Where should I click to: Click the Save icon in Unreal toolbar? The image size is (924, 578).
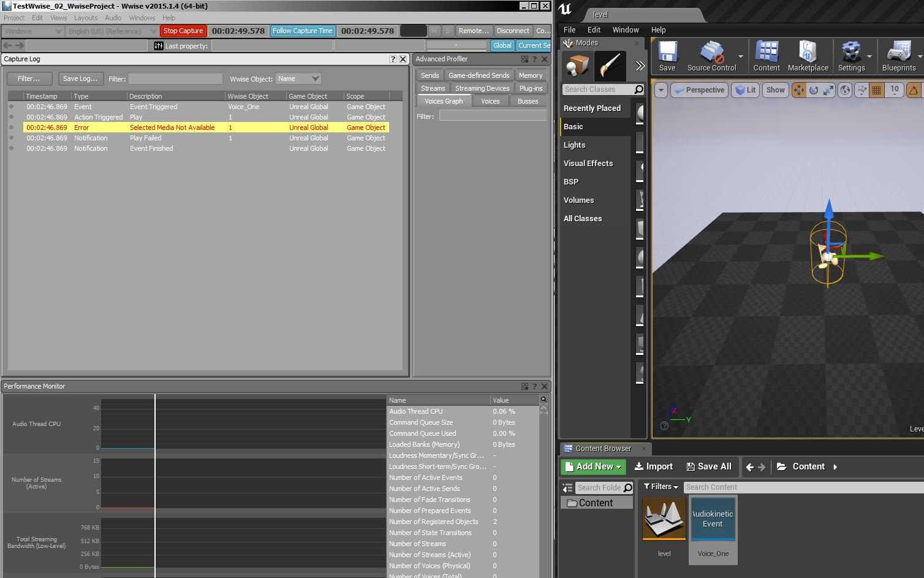point(667,56)
